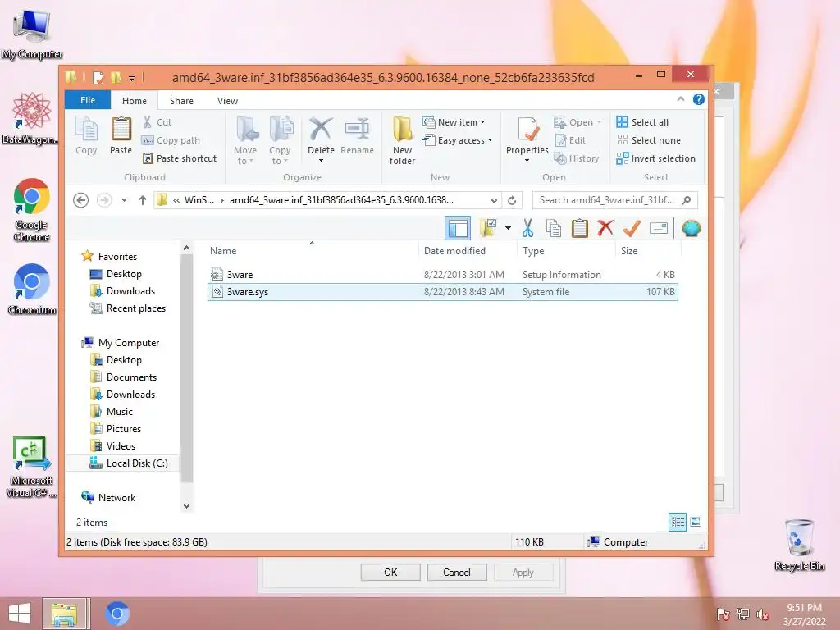The height and width of the screenshot is (630, 840).
Task: Open the New item dropdown
Action: click(x=454, y=122)
